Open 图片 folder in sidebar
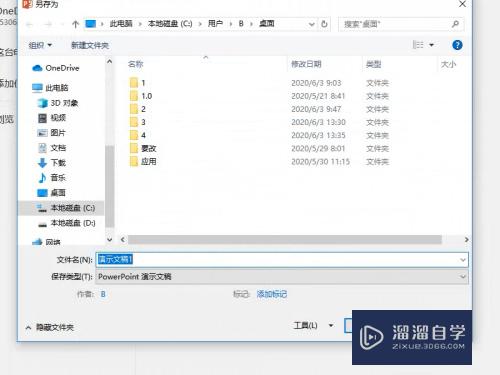Image resolution: width=500 pixels, height=375 pixels. 51,133
